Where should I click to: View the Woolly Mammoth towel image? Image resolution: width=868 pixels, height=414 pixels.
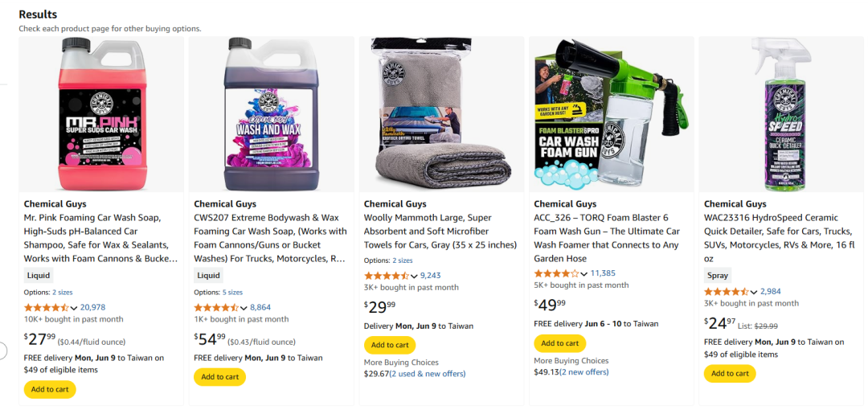[x=441, y=114]
